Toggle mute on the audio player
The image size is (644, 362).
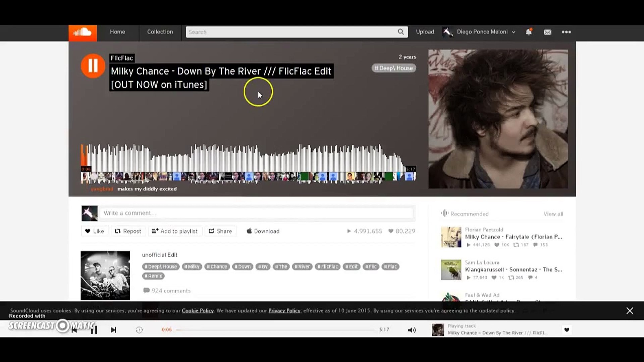click(411, 330)
